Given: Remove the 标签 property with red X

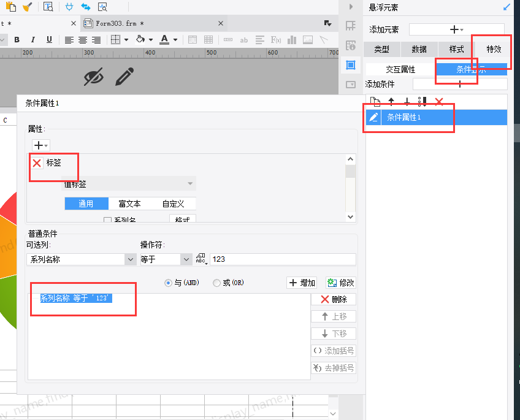Looking at the screenshot, I should (37, 162).
